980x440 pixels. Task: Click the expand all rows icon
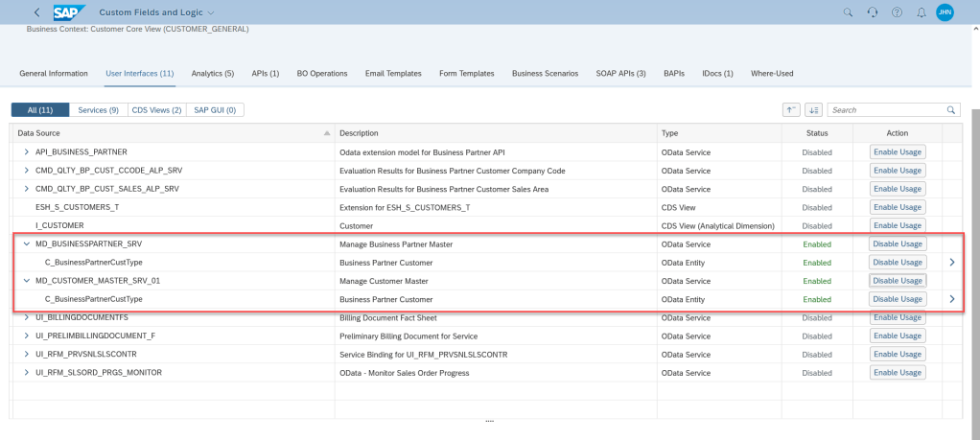tap(813, 110)
